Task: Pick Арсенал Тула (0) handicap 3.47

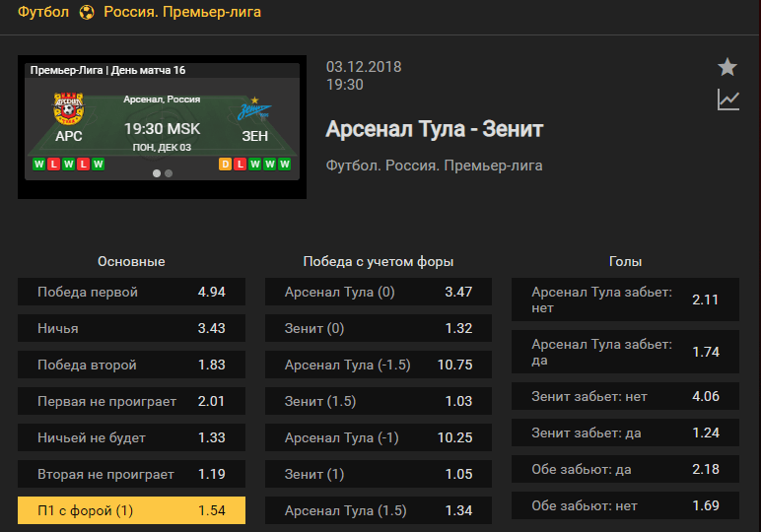Action: pos(379,292)
